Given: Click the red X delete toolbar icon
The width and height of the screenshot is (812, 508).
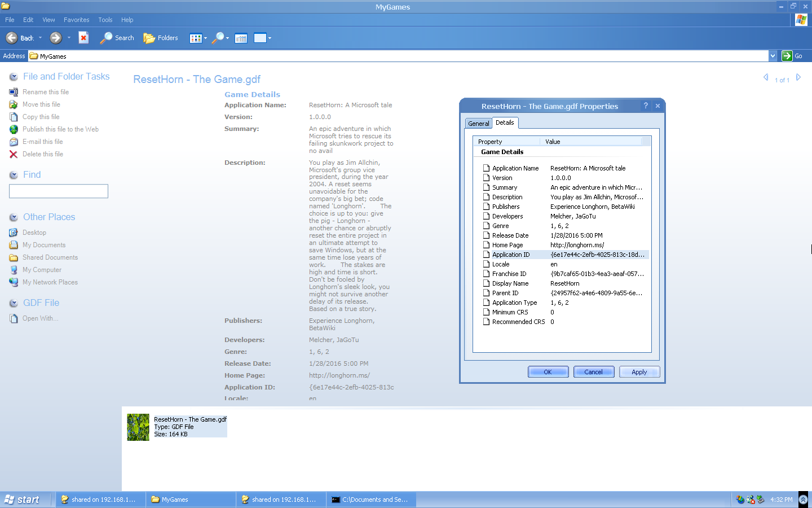Looking at the screenshot, I should pos(83,38).
